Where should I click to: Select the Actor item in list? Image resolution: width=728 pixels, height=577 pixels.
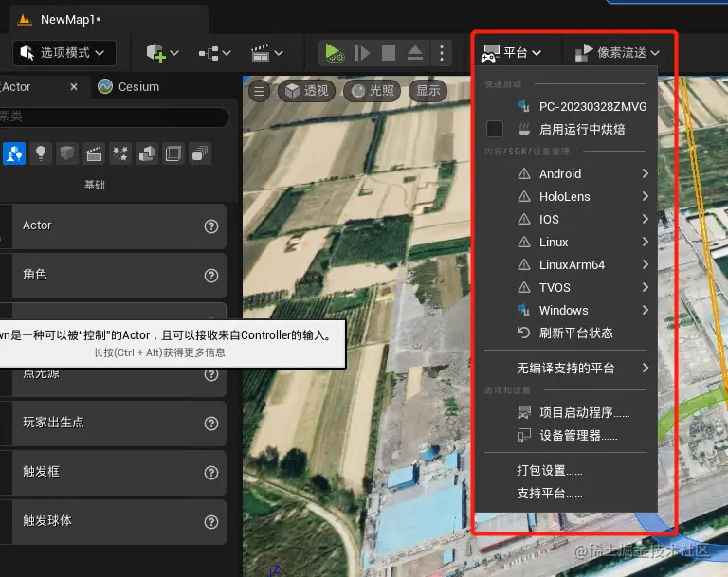(x=113, y=226)
